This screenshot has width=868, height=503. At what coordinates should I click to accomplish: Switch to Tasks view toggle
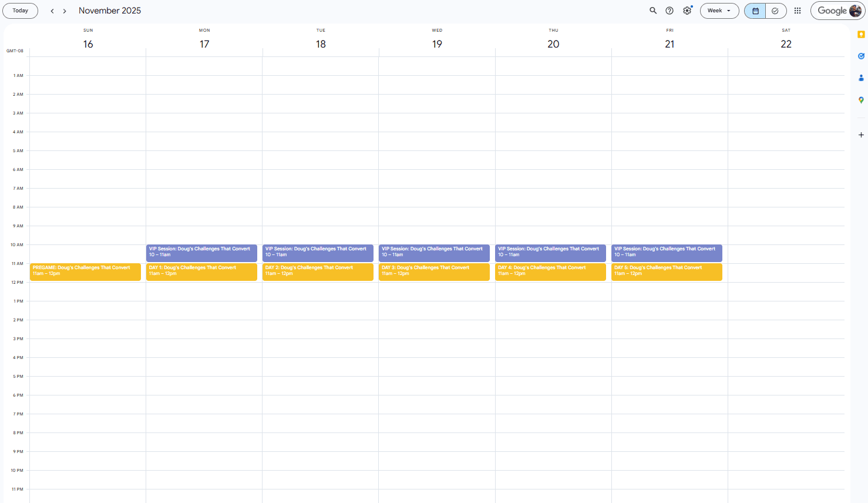(775, 11)
